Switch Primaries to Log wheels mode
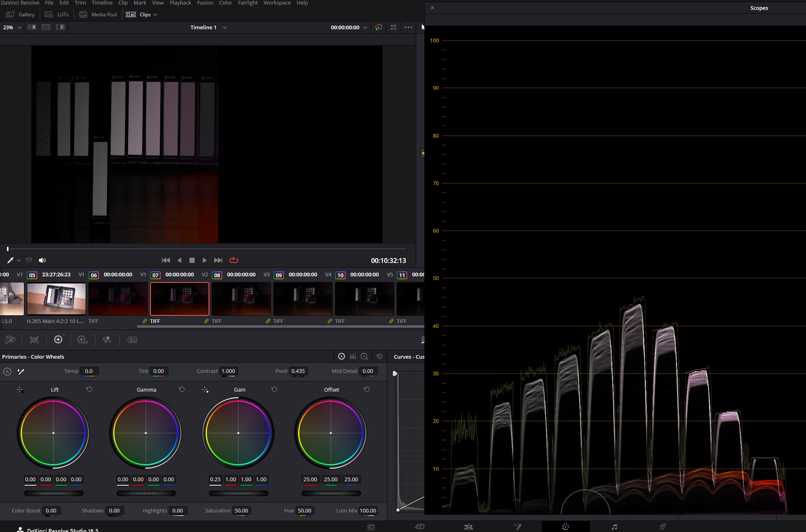 pos(364,356)
